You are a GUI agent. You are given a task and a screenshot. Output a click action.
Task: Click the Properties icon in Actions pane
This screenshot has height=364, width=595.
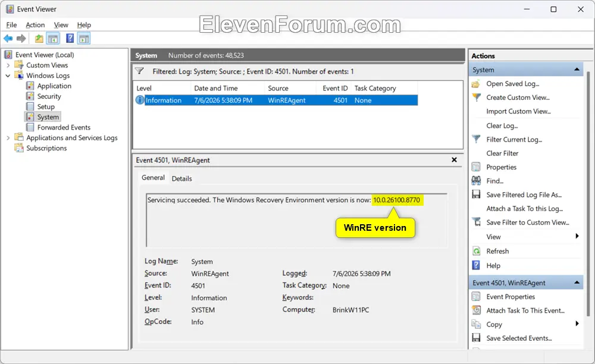[476, 167]
